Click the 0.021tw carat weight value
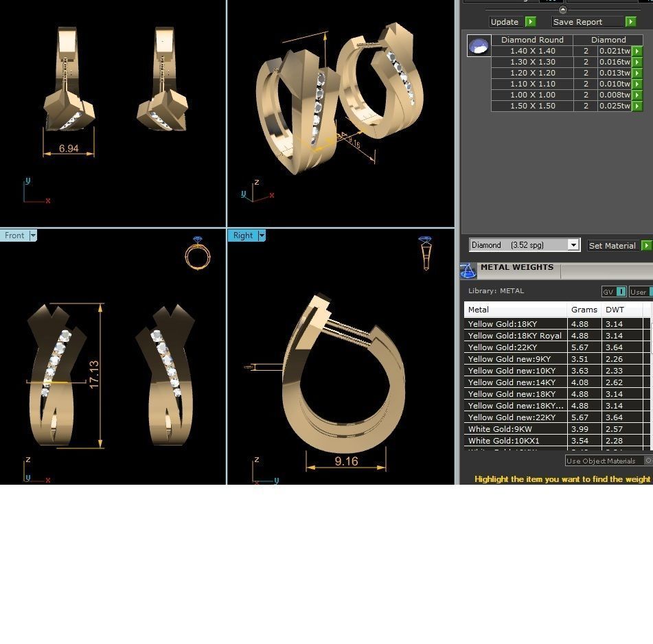This screenshot has height=644, width=653. click(615, 51)
